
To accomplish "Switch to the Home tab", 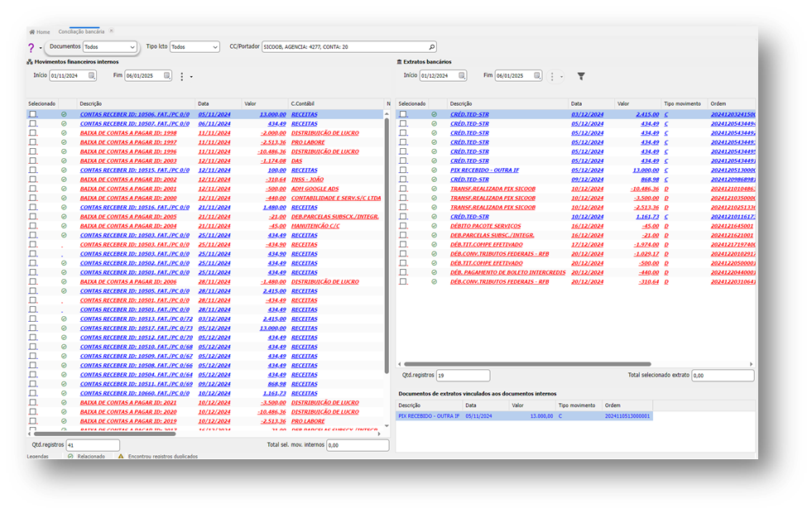I will [x=40, y=32].
